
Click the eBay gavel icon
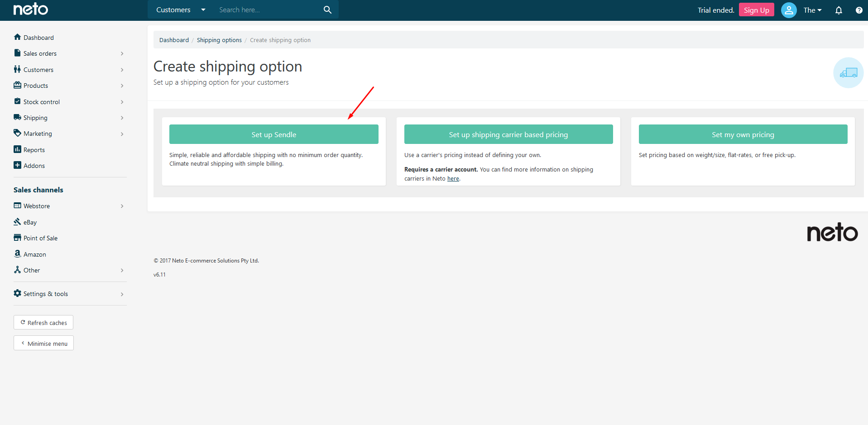click(x=17, y=222)
